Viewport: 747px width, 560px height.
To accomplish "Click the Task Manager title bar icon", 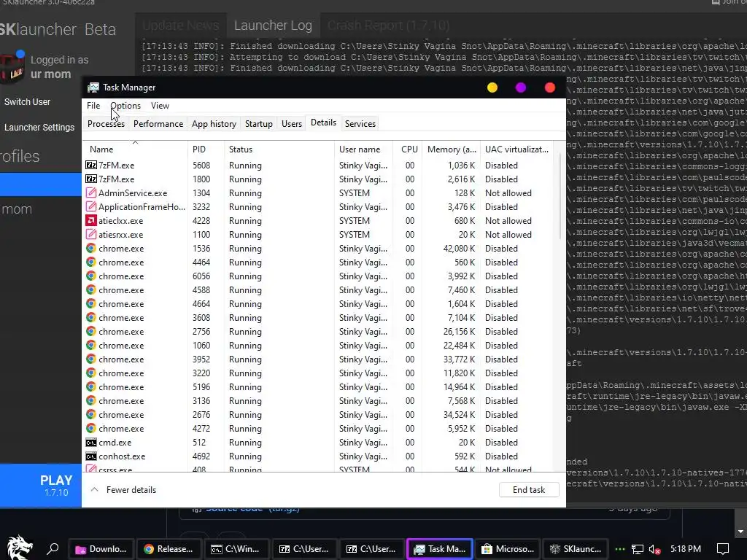I will point(93,87).
